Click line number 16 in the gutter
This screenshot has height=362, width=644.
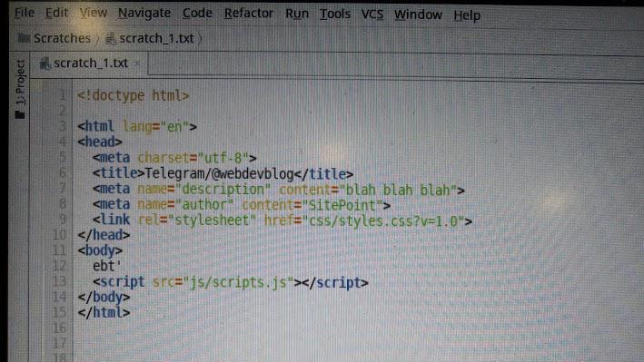pos(59,328)
